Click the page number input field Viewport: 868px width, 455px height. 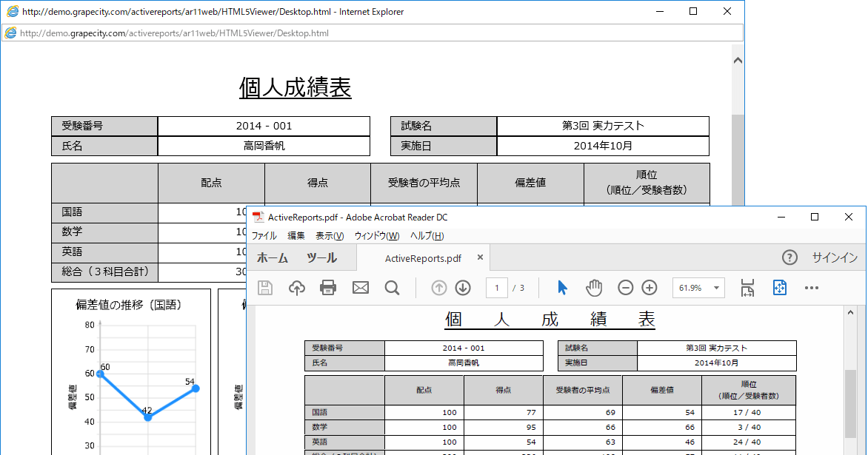[x=496, y=288]
